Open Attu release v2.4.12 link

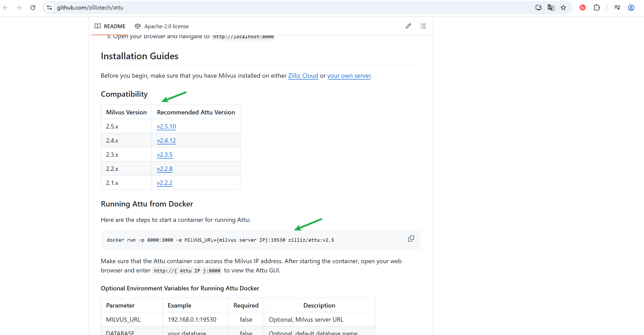[x=166, y=141]
